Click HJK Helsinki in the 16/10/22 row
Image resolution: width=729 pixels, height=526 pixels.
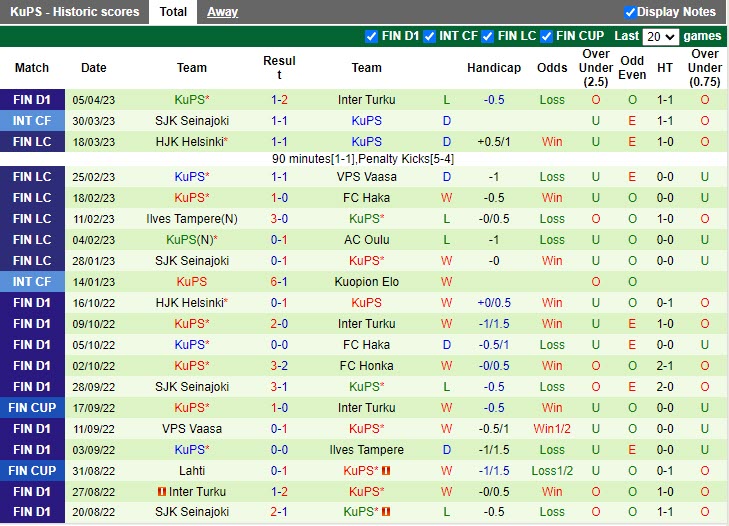point(190,303)
